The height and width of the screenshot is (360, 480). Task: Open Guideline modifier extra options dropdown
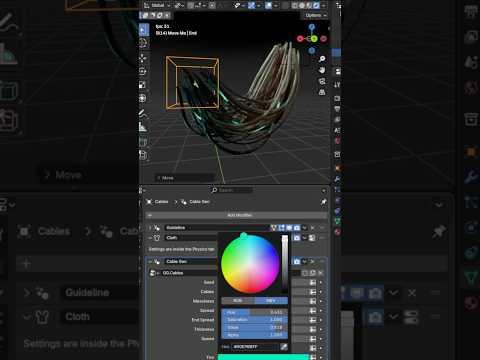(304, 228)
